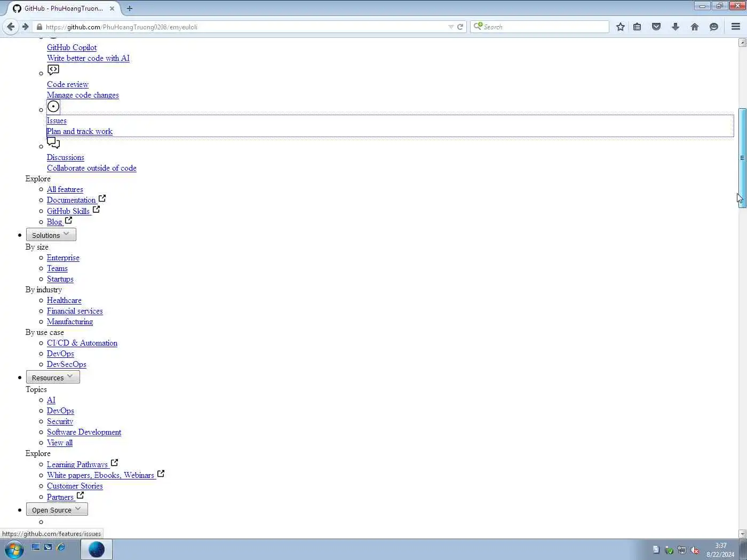747x560 pixels.
Task: Click the Issues circle-dot icon
Action: click(x=53, y=106)
